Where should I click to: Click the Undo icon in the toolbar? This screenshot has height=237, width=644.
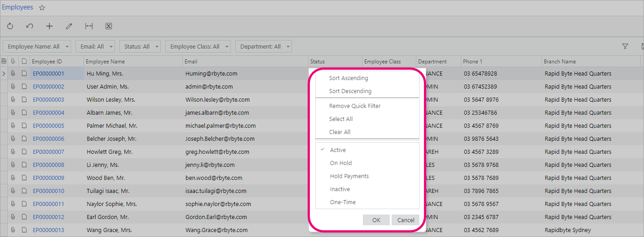click(30, 27)
